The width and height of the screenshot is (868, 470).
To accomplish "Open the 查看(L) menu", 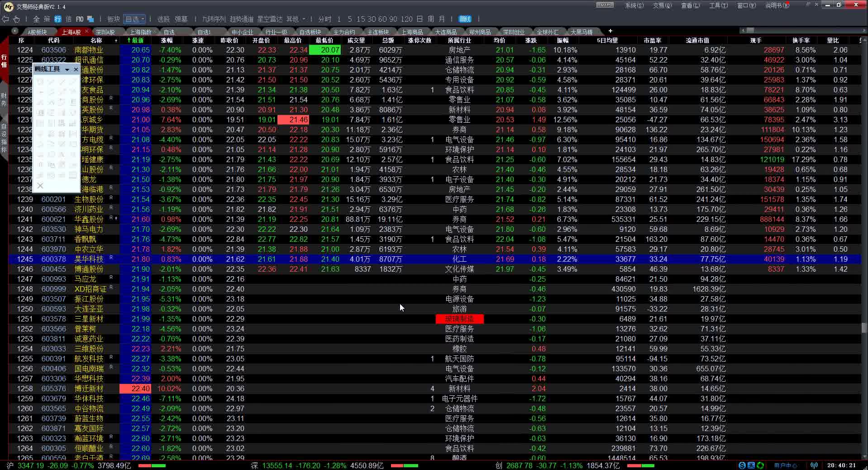I will 690,5.
